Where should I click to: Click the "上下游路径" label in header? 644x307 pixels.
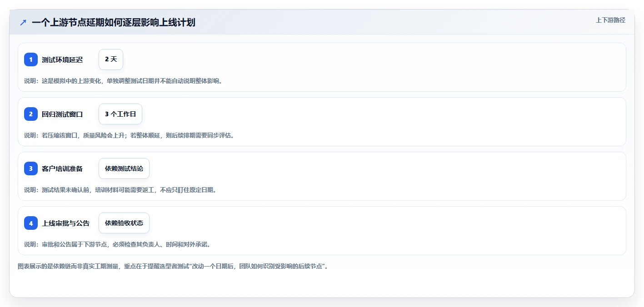point(610,20)
